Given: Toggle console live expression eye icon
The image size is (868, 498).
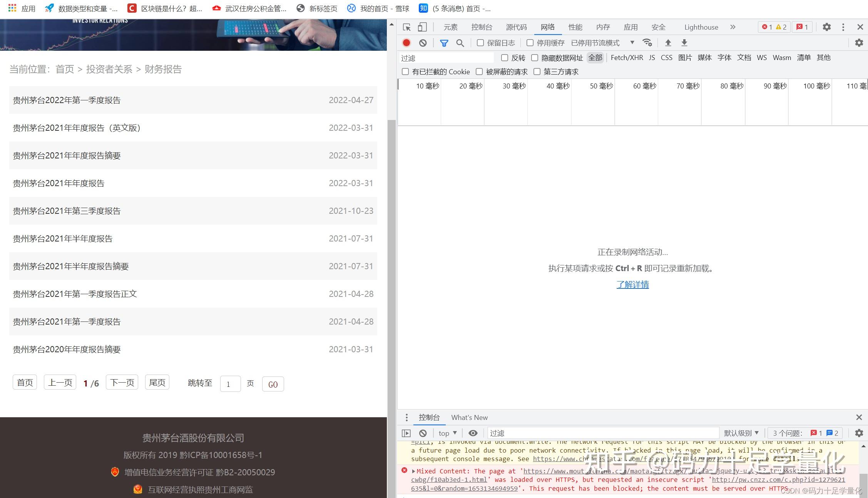Looking at the screenshot, I should (x=473, y=433).
